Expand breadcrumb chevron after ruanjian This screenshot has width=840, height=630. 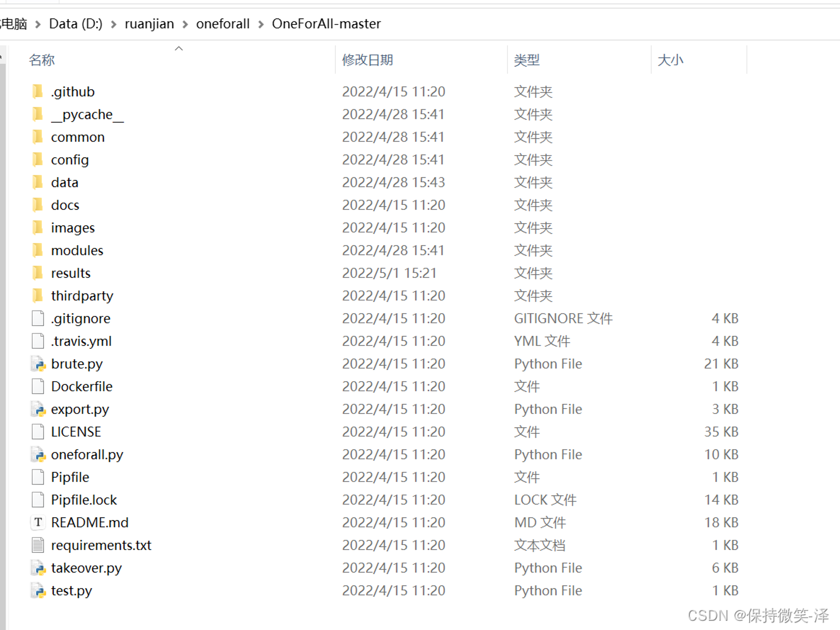click(x=185, y=24)
